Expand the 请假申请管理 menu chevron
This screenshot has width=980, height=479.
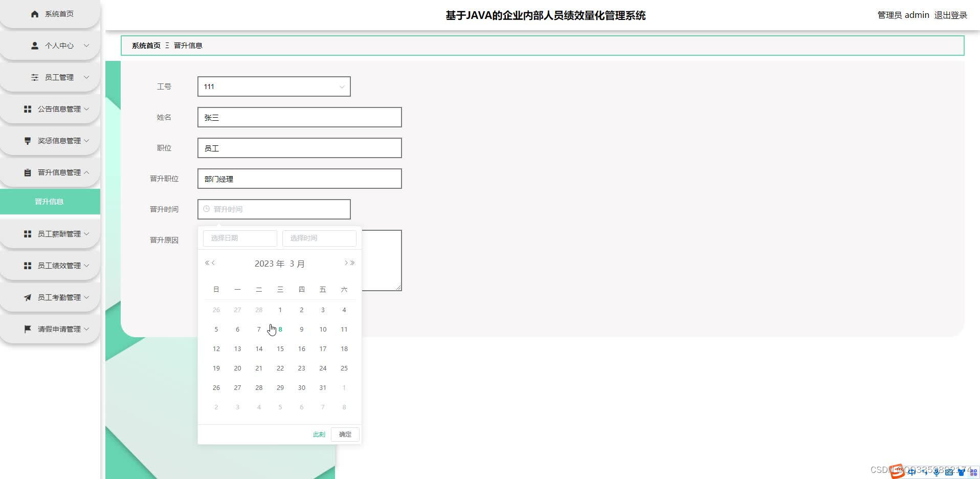pos(86,329)
